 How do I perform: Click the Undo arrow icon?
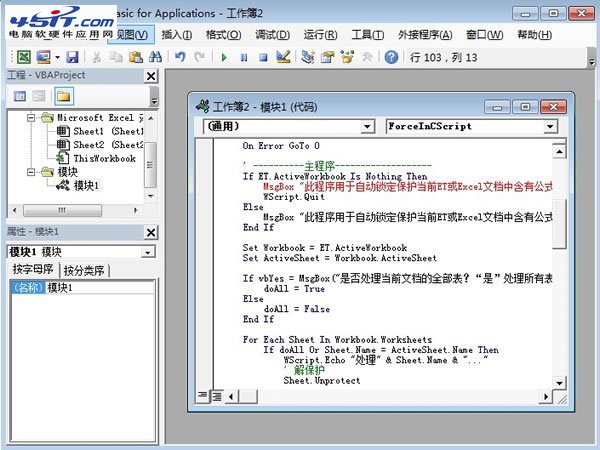coord(180,57)
